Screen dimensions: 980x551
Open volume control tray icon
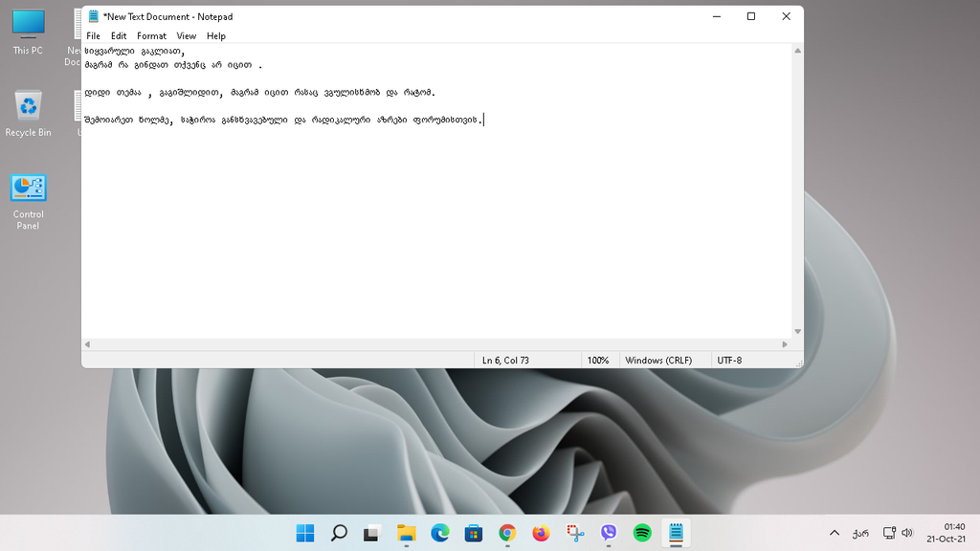tap(907, 533)
